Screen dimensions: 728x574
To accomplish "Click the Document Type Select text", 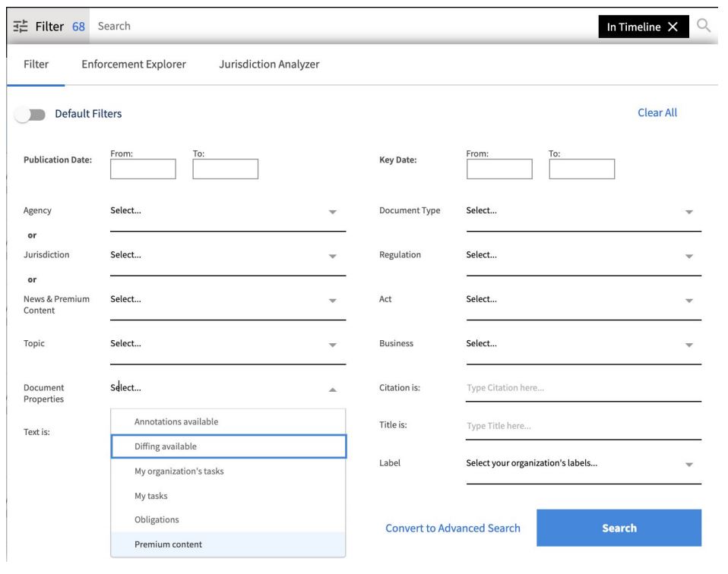I will click(x=481, y=210).
